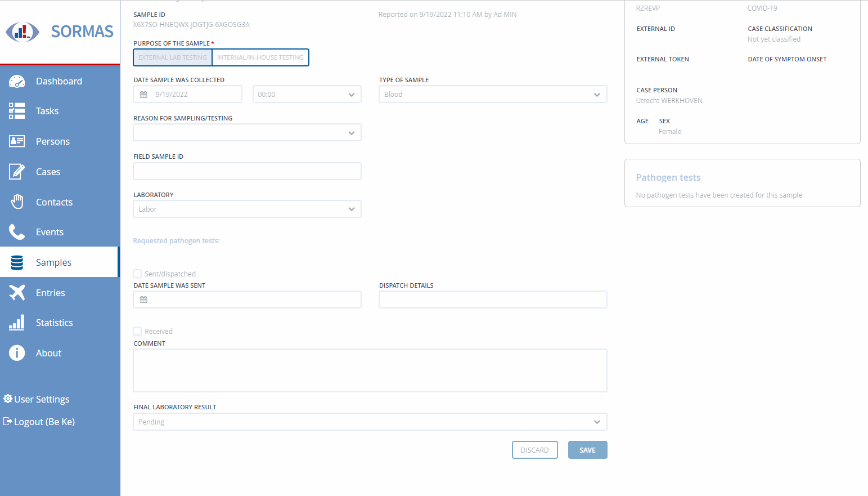The image size is (868, 496).
Task: Click the RZREVP case ID text
Action: coord(648,8)
